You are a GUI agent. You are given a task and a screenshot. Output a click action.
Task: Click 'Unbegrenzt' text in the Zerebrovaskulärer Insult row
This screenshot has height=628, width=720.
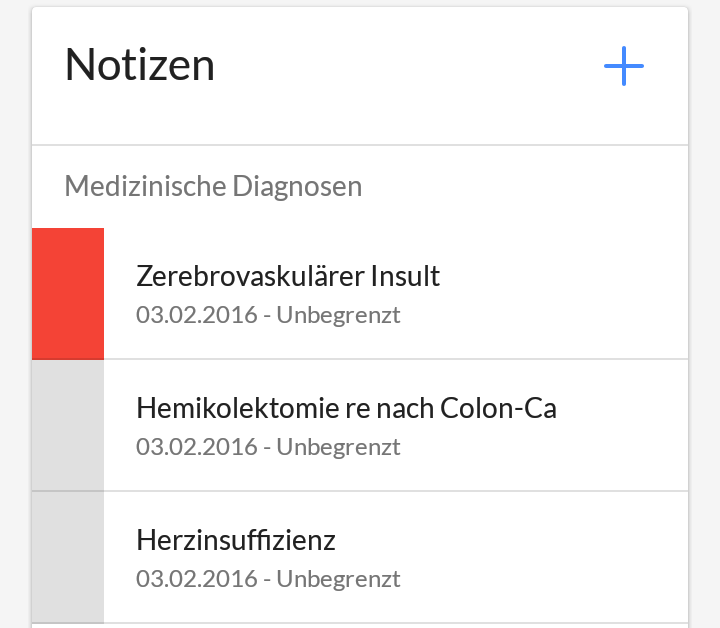[x=338, y=315]
